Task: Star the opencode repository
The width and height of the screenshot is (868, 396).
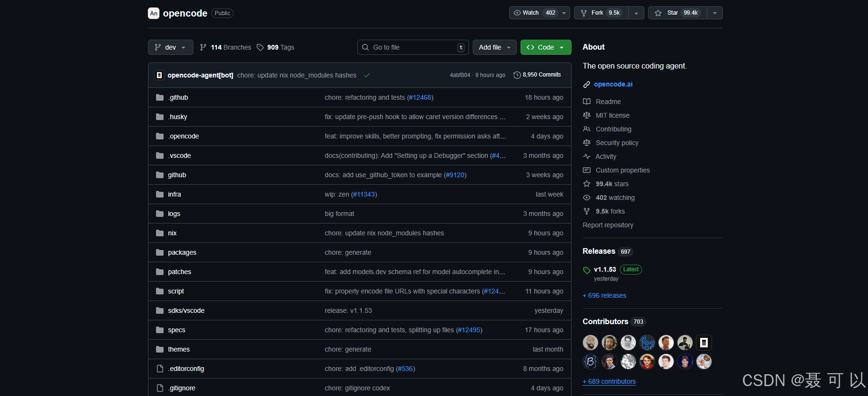Action: 678,13
